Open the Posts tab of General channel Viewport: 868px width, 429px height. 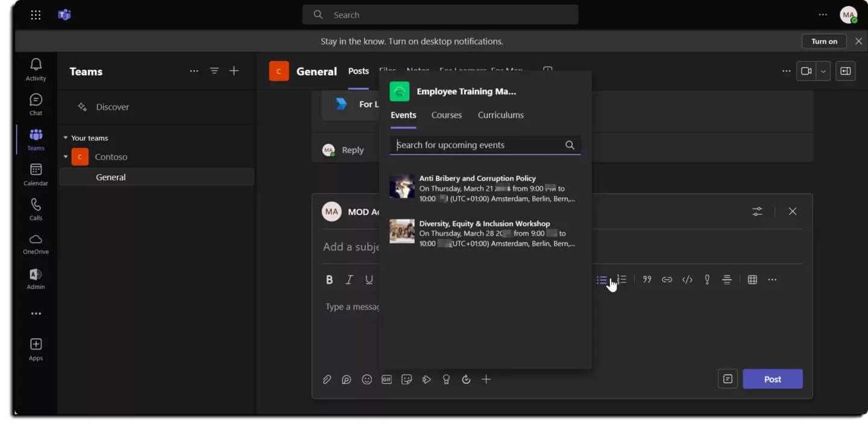click(x=359, y=71)
